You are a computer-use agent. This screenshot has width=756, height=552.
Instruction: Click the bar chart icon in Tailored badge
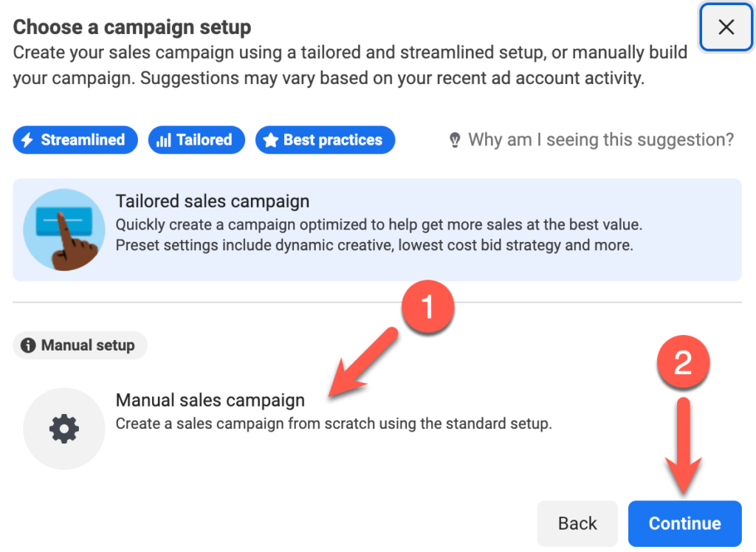(163, 140)
